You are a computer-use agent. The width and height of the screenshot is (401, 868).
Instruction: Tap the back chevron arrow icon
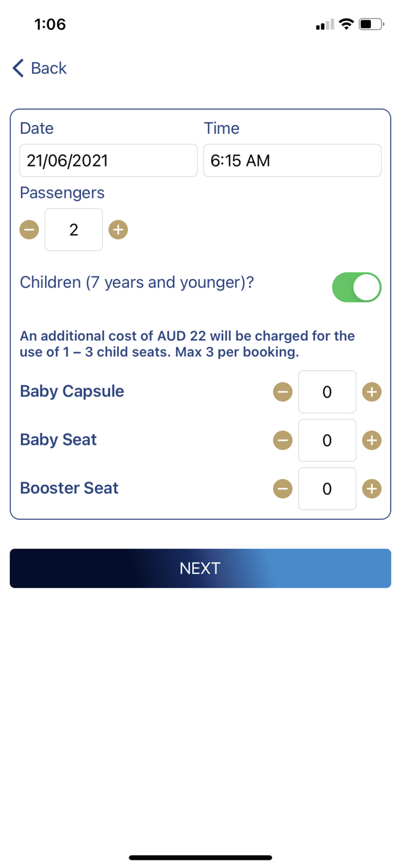coord(17,68)
